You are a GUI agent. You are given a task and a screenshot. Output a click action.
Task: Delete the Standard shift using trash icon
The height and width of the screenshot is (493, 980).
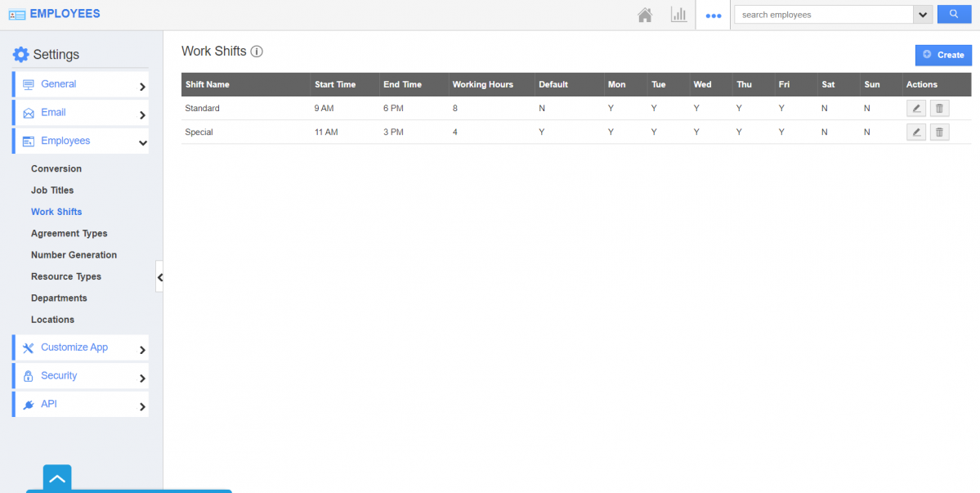coord(939,109)
